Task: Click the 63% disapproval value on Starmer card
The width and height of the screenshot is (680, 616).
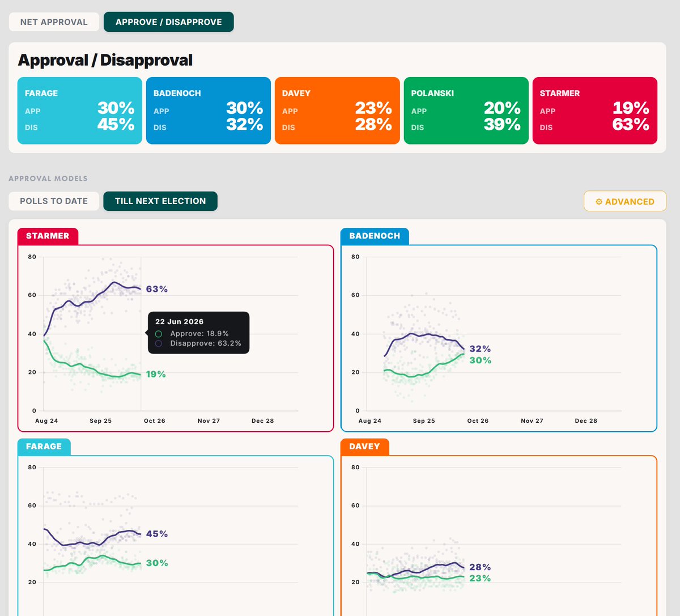Action: (631, 125)
